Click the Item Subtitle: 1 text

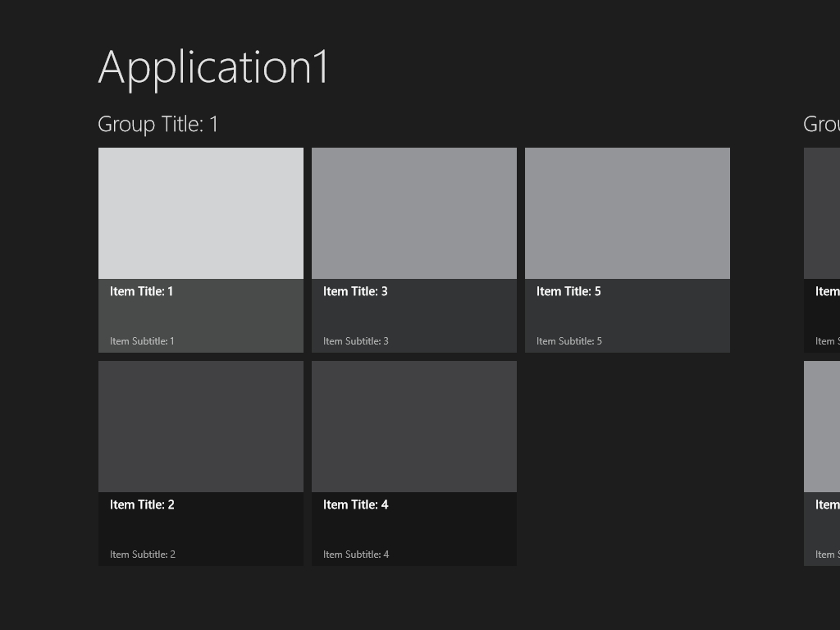point(141,340)
